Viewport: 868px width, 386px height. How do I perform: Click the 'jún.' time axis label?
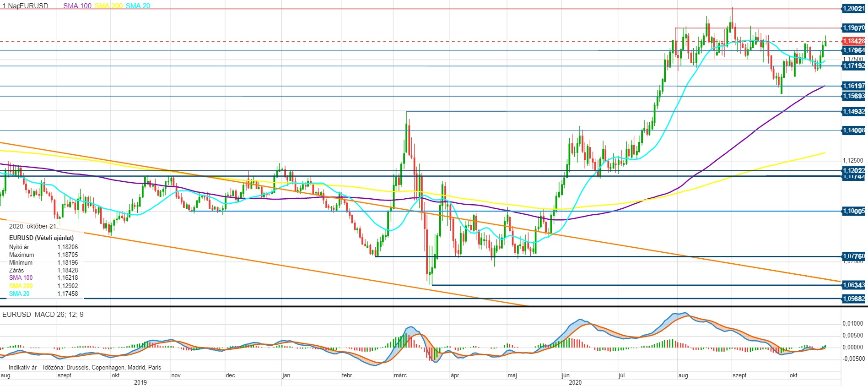(566, 375)
